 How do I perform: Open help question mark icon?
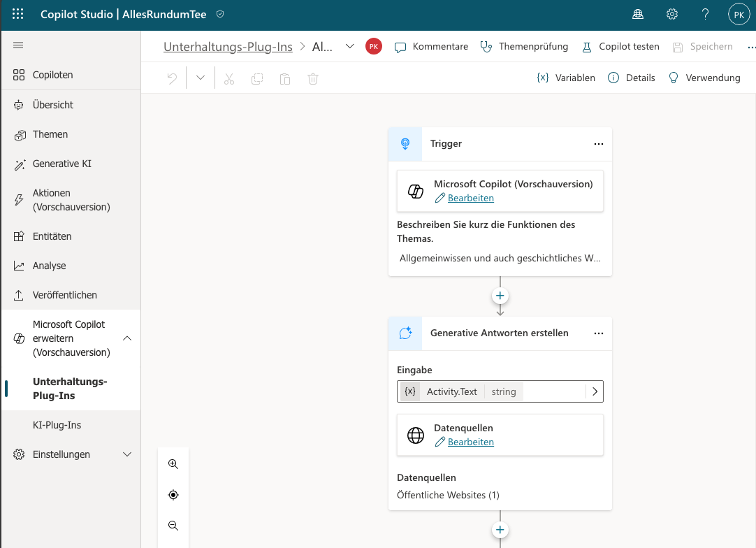pos(705,15)
